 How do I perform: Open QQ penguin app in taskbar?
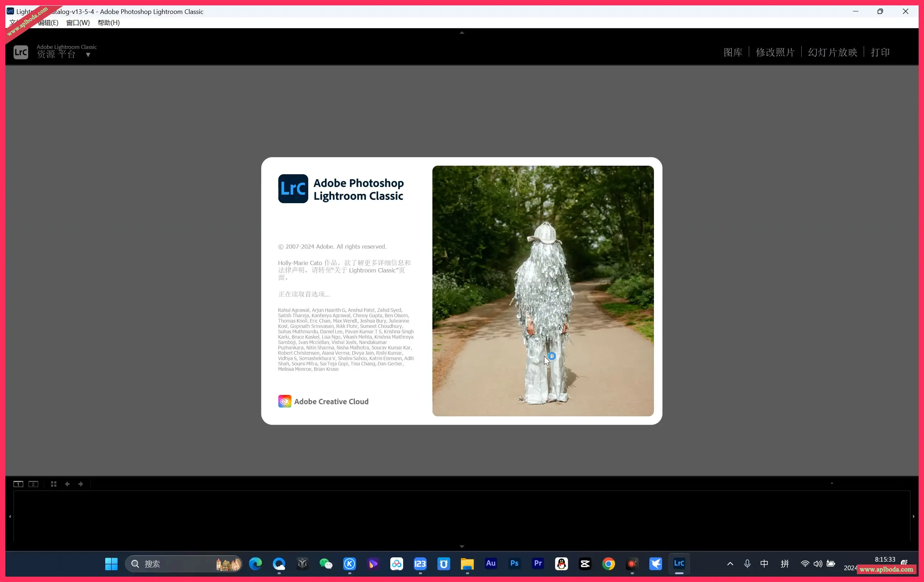point(562,564)
